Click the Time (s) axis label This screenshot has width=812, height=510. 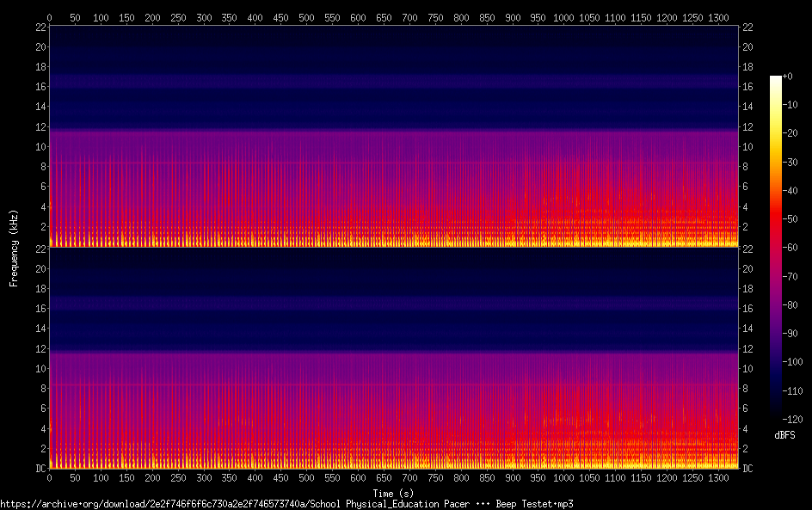(393, 493)
